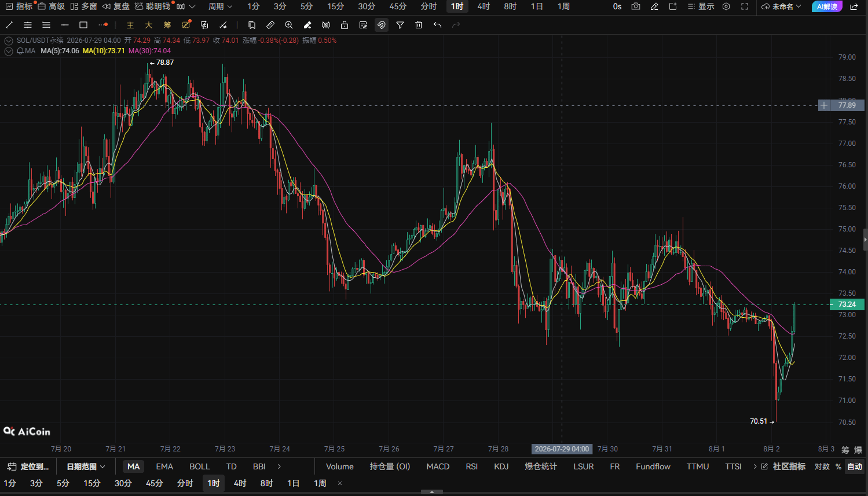Click the ruler measure tool

[x=270, y=25]
